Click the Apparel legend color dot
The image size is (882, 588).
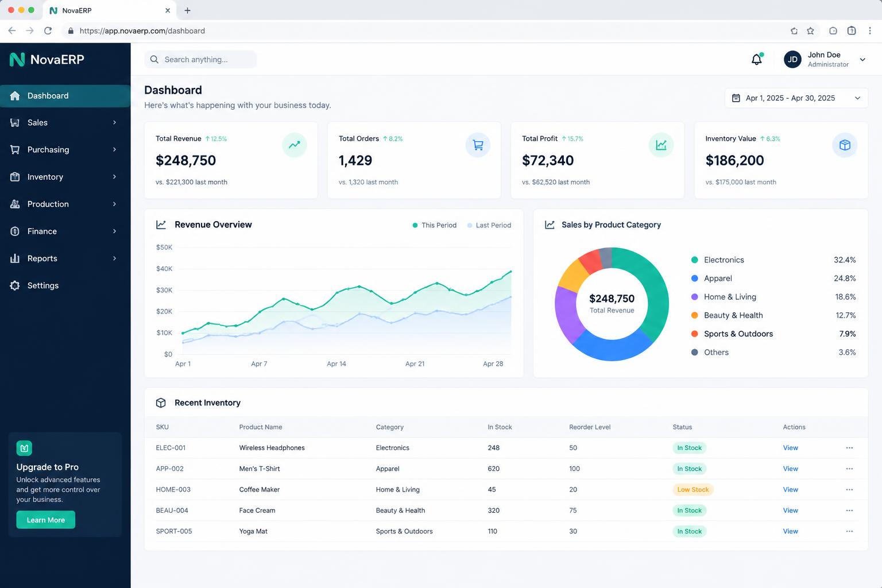click(694, 278)
